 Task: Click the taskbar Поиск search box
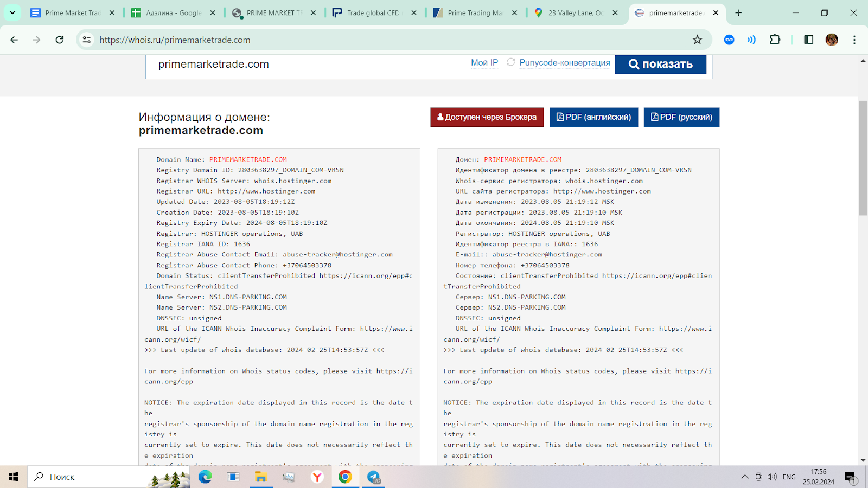coord(108,477)
